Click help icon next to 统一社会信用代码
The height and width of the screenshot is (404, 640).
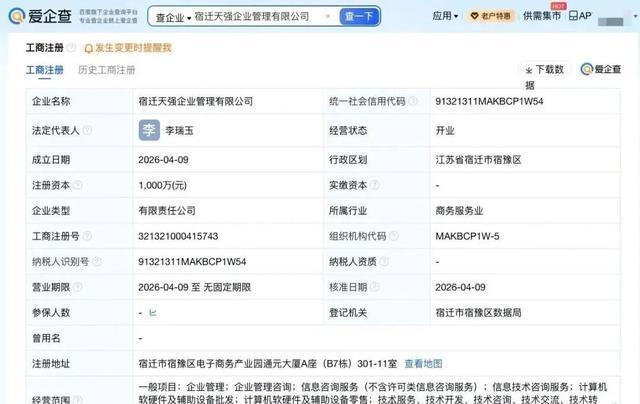click(x=413, y=101)
